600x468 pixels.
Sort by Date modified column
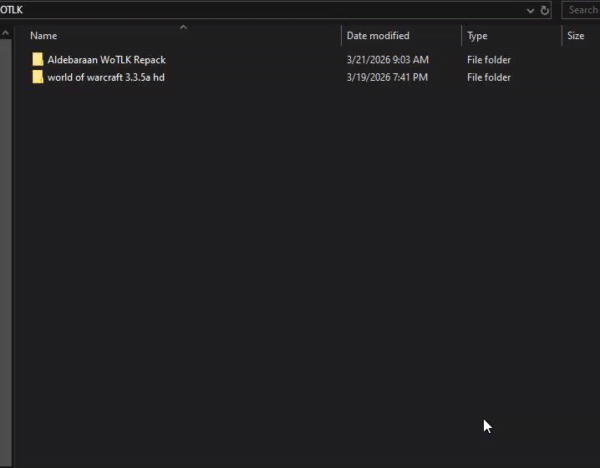378,36
